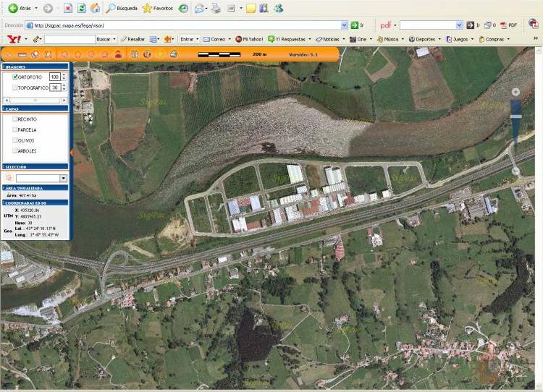
Task: Open the Selección dropdown list
Action: click(63, 178)
